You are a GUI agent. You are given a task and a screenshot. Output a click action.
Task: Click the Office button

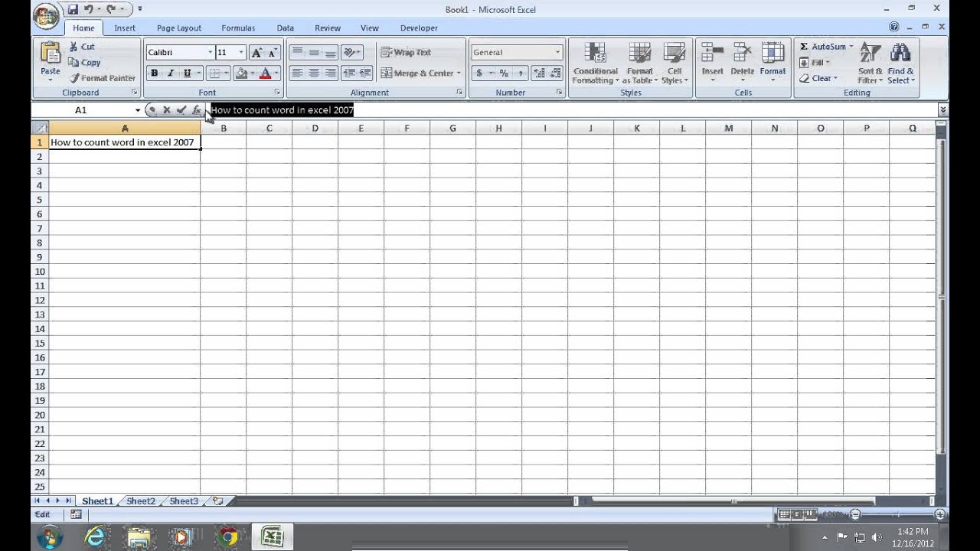pos(46,17)
